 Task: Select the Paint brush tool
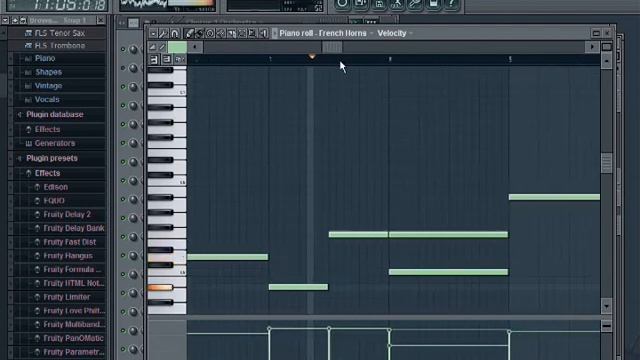coord(200,33)
